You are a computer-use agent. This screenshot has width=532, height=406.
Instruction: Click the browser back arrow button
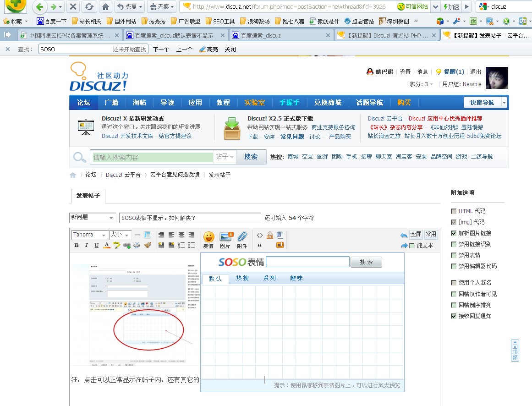coord(39,6)
